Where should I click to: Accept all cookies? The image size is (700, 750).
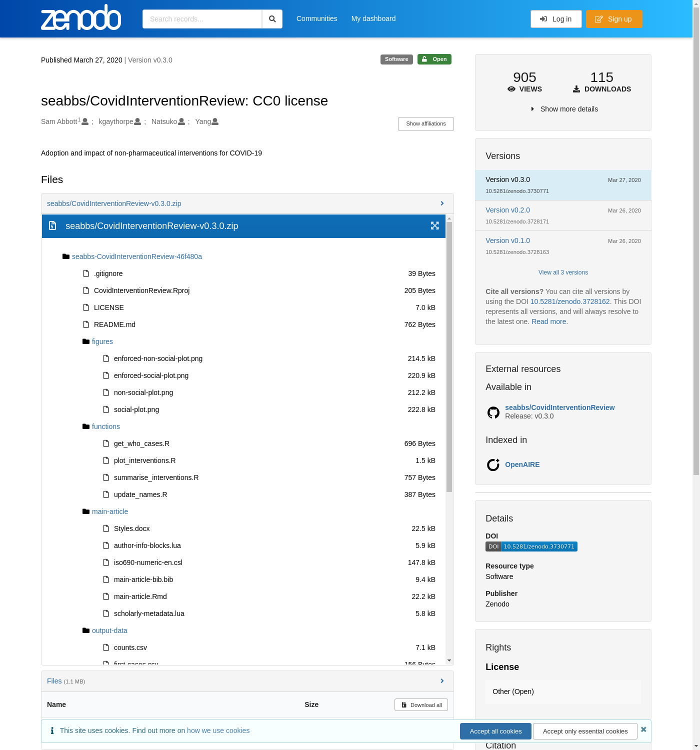tap(495, 731)
